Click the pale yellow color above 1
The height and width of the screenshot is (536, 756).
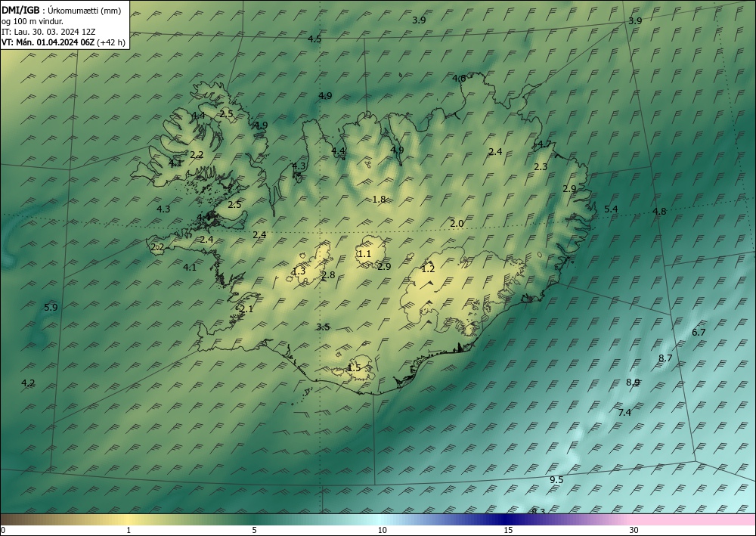tap(129, 519)
